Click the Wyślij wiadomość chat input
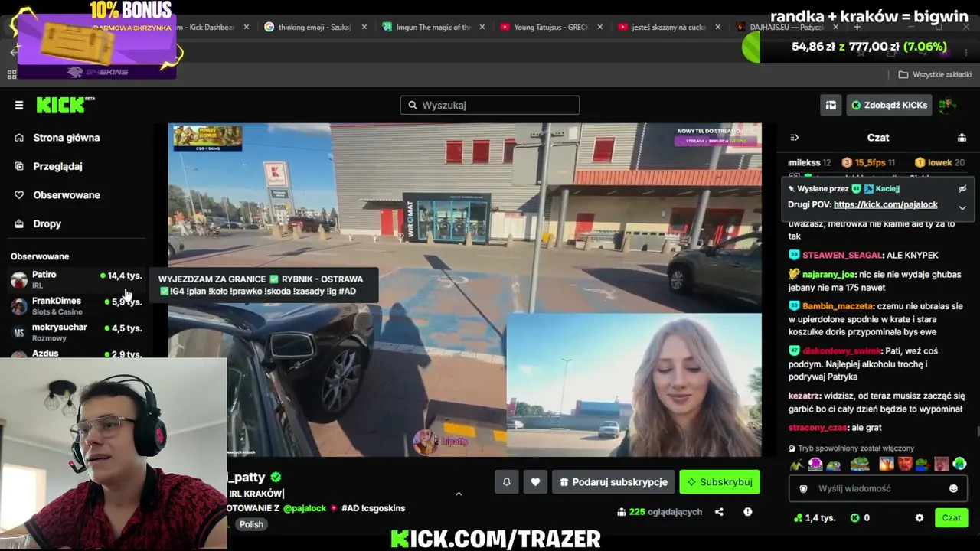Screen dimensions: 980x551 pos(878,488)
